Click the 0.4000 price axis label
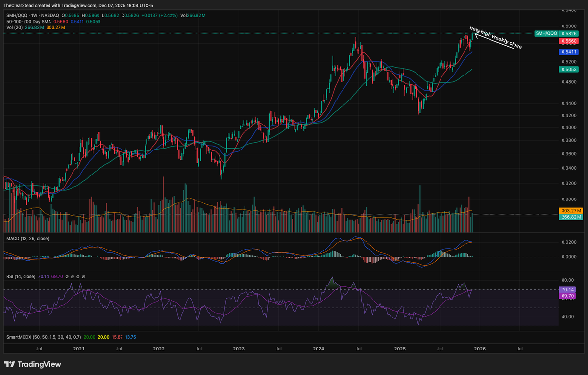The height and width of the screenshot is (375, 588). (x=569, y=127)
